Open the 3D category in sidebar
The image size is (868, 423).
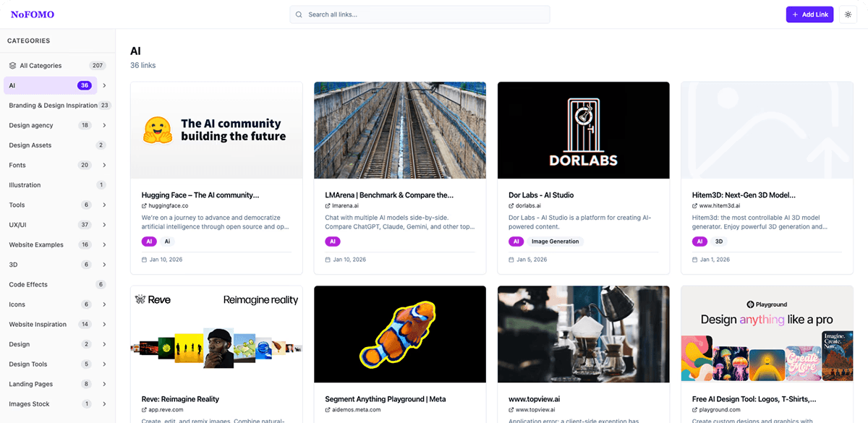tap(50, 265)
